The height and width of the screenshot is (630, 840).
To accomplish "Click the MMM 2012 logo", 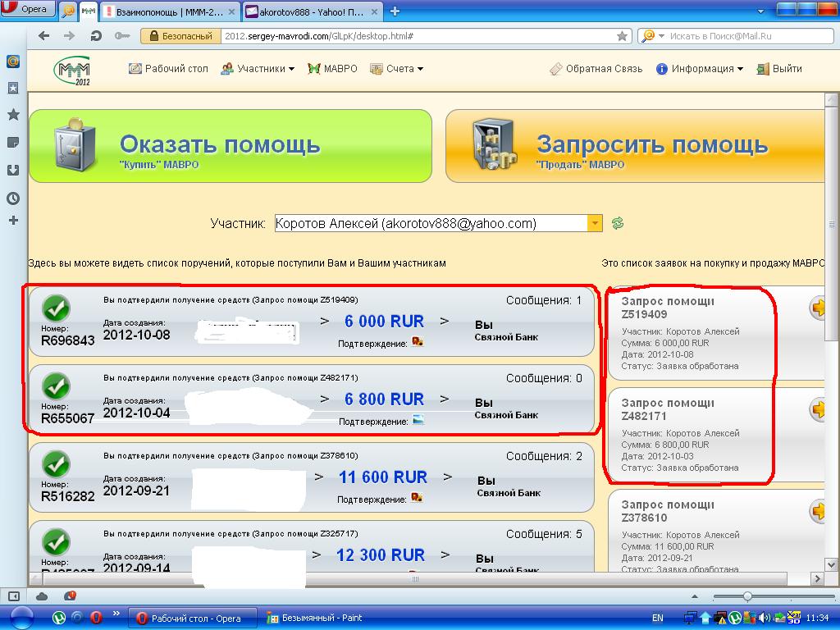I will point(72,71).
